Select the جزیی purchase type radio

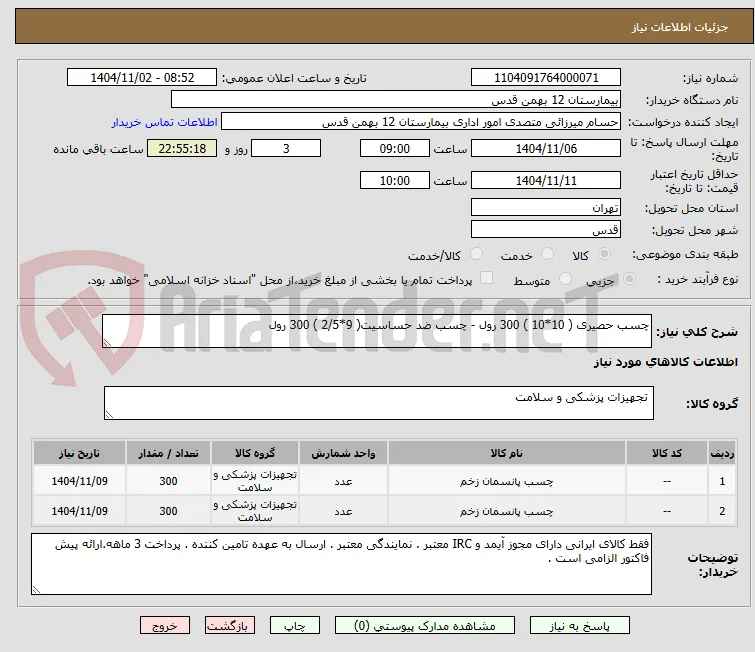tap(629, 279)
